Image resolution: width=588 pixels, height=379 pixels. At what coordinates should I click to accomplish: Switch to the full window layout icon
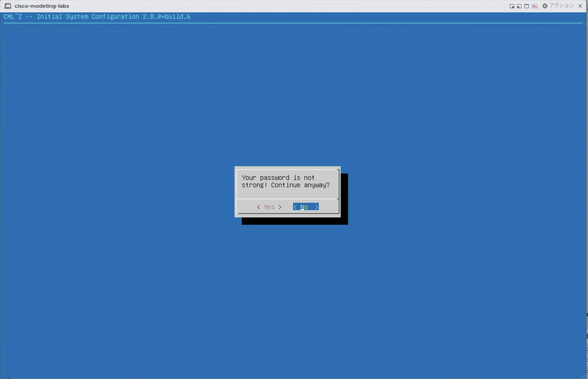point(526,6)
